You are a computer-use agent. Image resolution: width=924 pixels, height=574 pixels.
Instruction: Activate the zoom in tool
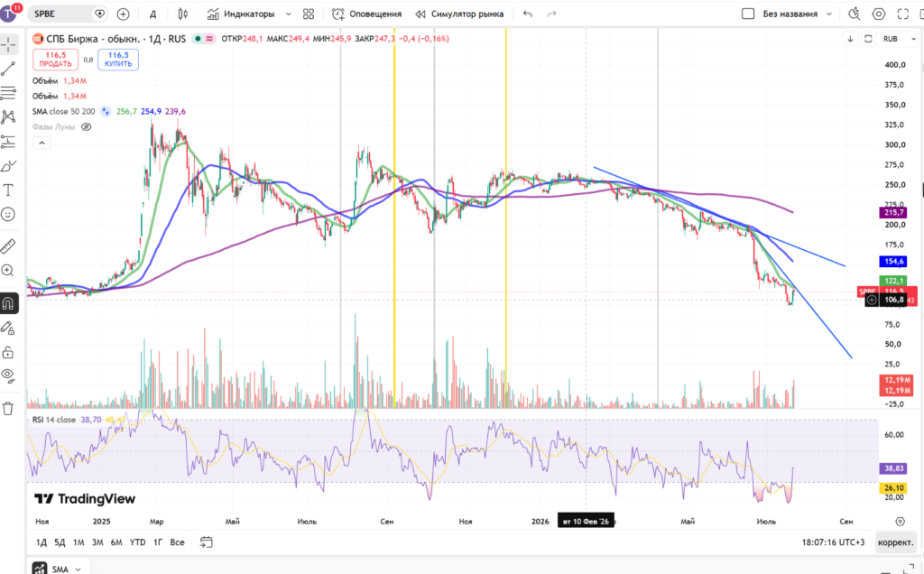tap(8, 271)
